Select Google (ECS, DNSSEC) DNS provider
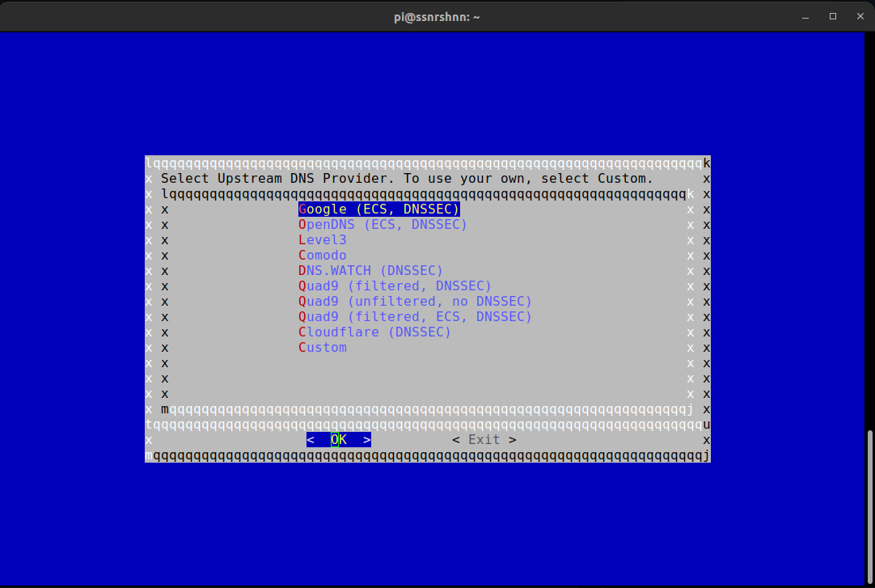 378,209
